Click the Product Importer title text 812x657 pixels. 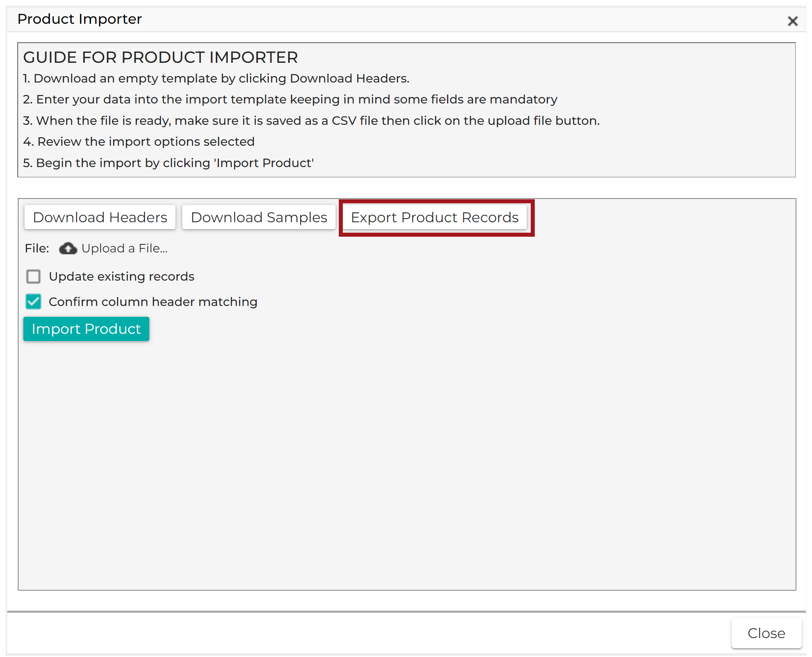click(80, 19)
